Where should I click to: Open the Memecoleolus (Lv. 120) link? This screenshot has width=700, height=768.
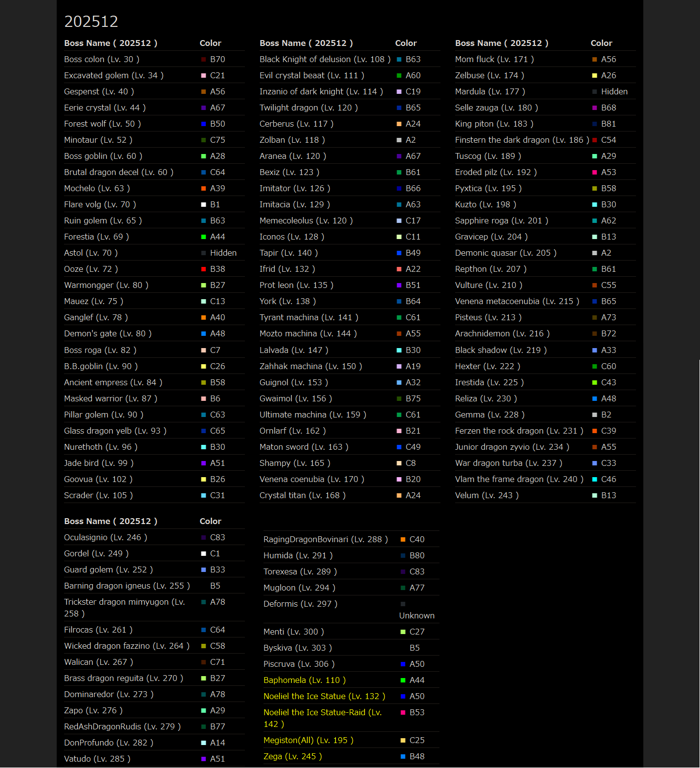tap(306, 220)
